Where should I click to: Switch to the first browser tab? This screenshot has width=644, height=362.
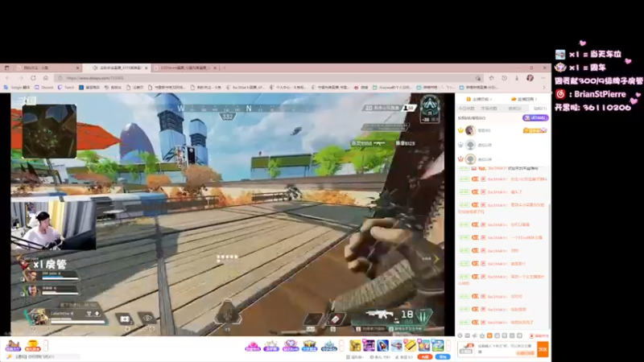(x=47, y=68)
